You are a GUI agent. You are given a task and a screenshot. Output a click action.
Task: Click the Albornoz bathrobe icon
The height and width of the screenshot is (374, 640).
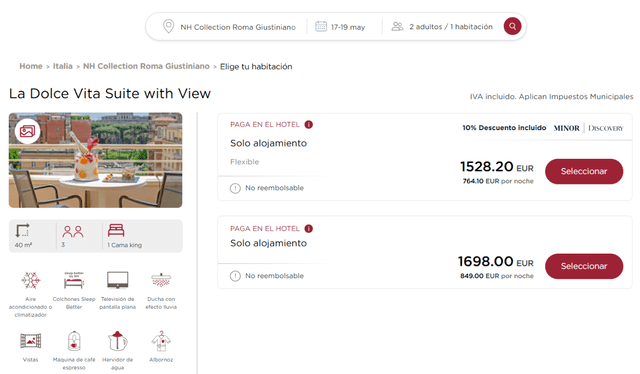161,341
